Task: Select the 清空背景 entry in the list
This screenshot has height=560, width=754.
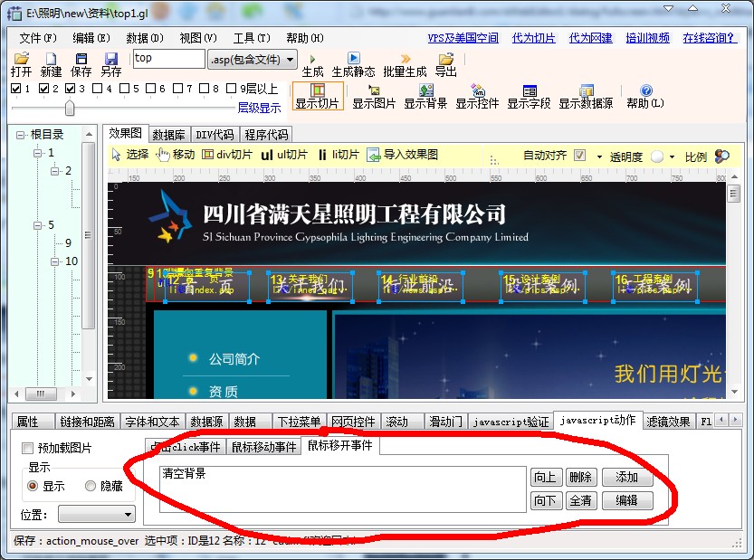Action: point(184,473)
